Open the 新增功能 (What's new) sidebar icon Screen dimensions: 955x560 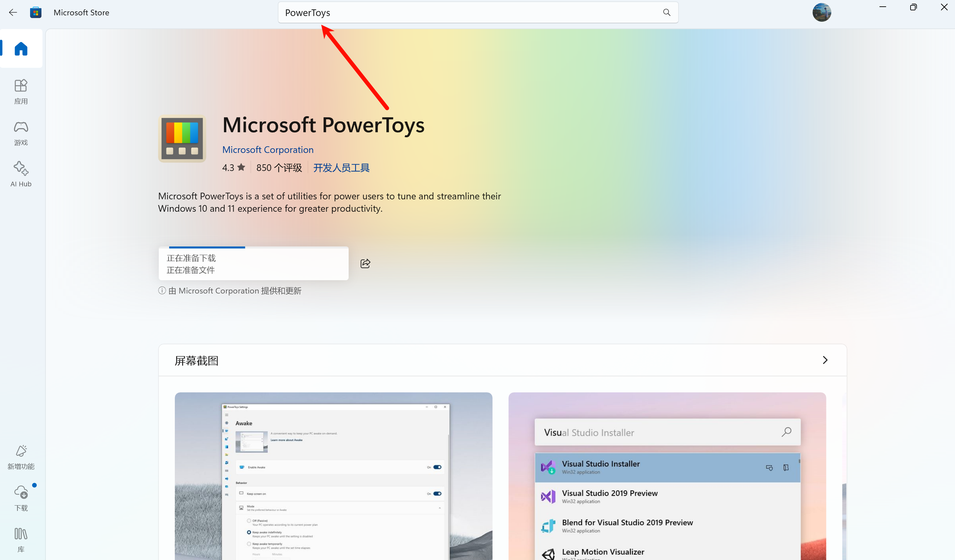pyautogui.click(x=21, y=457)
